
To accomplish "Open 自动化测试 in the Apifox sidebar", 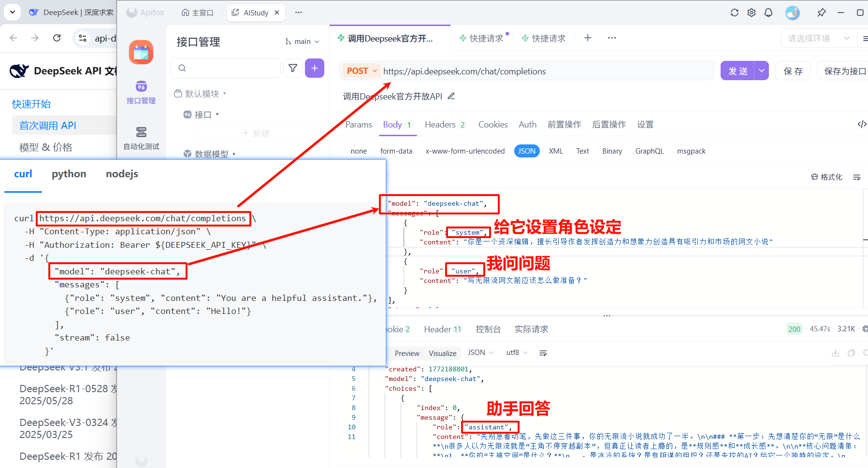I will tap(141, 138).
